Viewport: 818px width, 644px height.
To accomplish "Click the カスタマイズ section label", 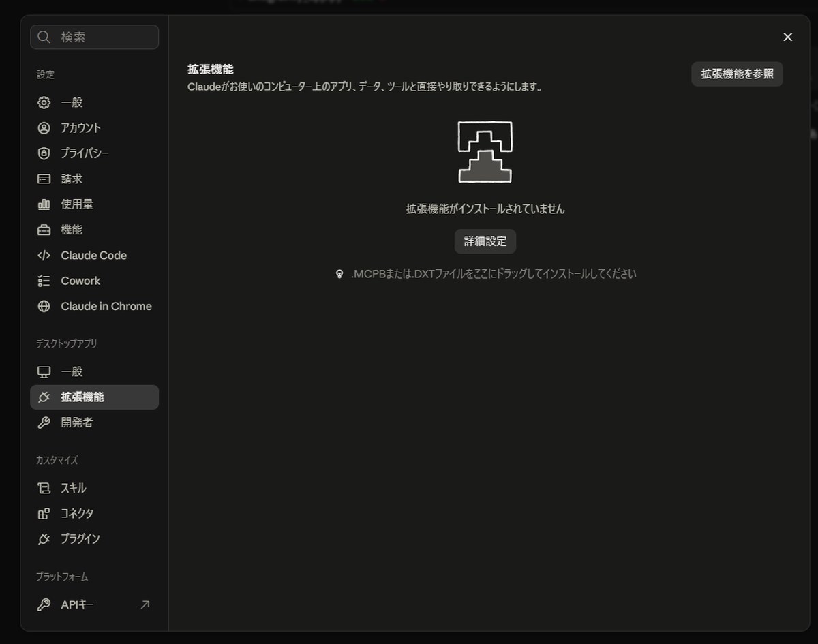I will tap(57, 460).
